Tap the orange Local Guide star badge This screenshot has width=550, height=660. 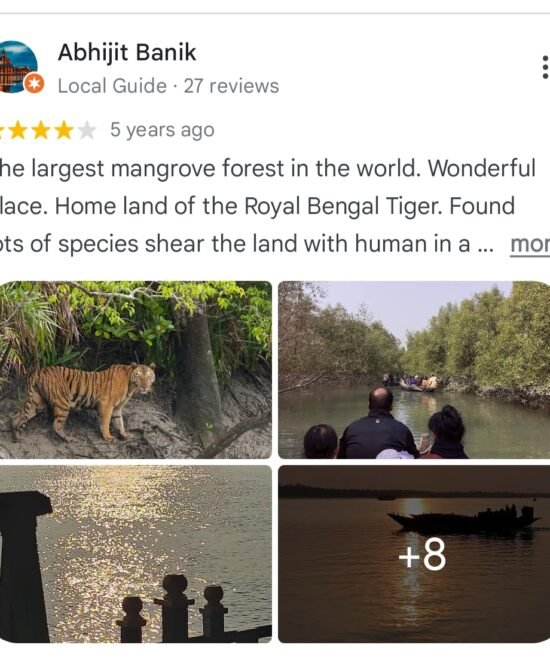pyautogui.click(x=34, y=84)
